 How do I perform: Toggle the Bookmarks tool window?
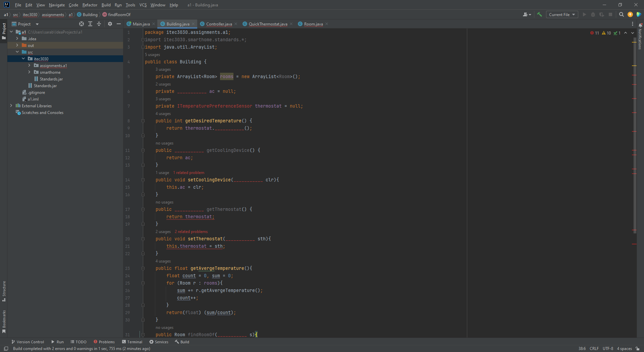tap(4, 321)
